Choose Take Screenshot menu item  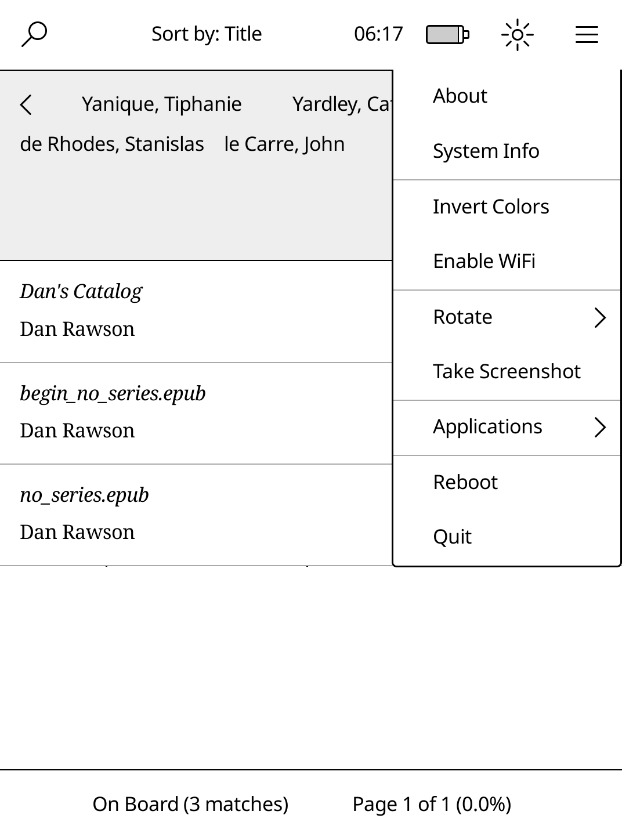(507, 372)
